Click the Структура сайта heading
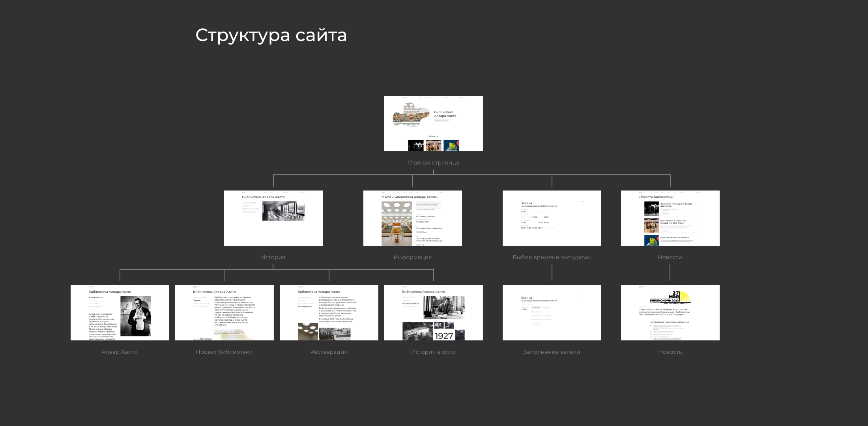 pyautogui.click(x=271, y=35)
